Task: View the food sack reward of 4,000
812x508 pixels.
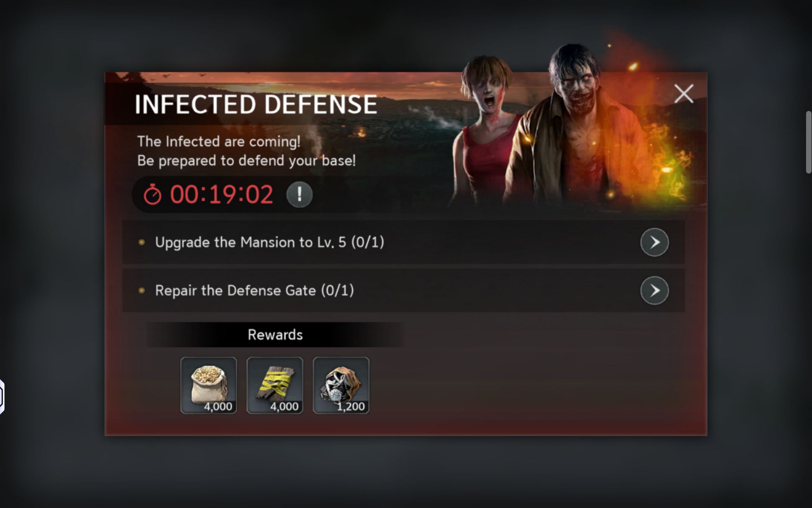Action: [x=209, y=385]
